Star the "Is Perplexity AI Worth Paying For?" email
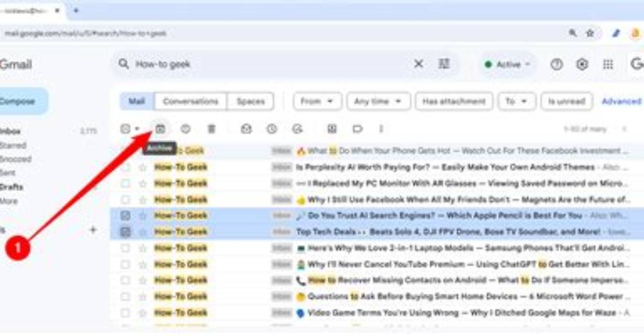Image resolution: width=644 pixels, height=336 pixels. (x=143, y=167)
